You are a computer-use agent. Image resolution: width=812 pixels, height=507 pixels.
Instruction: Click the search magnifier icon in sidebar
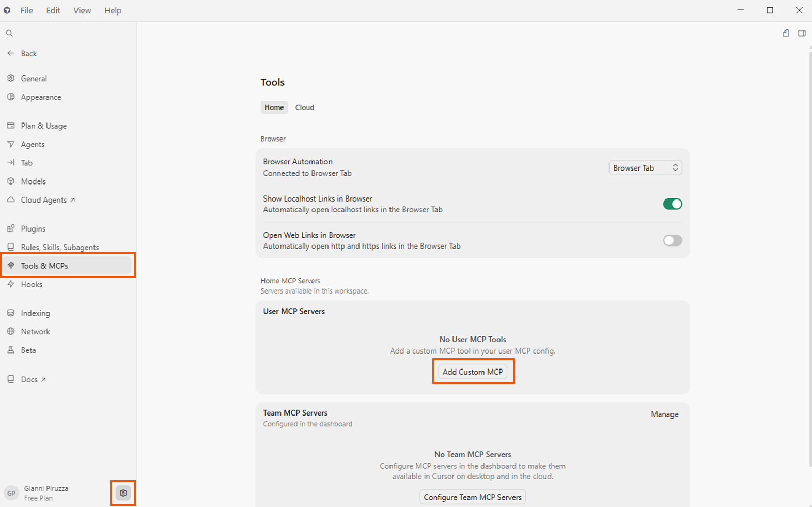click(x=9, y=33)
